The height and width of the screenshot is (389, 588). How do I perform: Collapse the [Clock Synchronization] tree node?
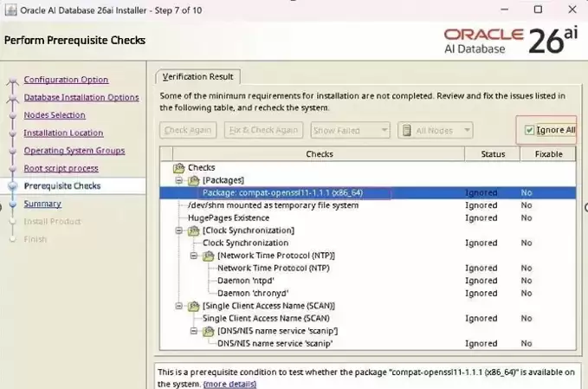click(179, 230)
